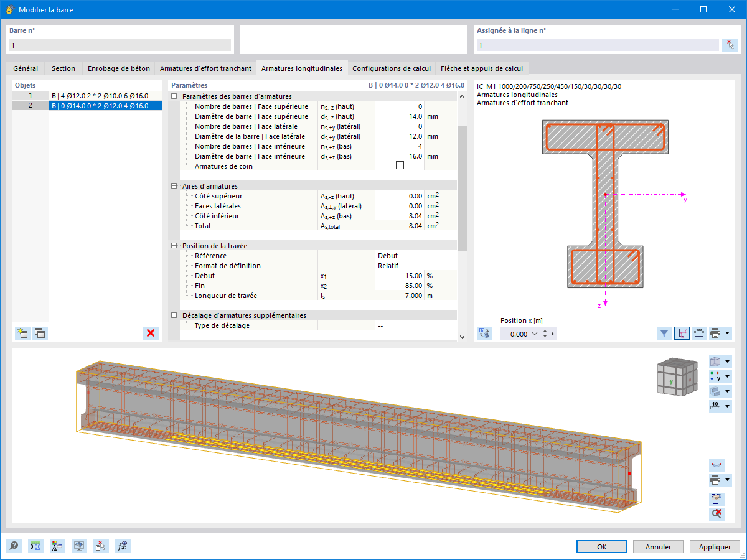Open the units and decimals 0.00 icon
747x560 pixels.
(x=35, y=546)
